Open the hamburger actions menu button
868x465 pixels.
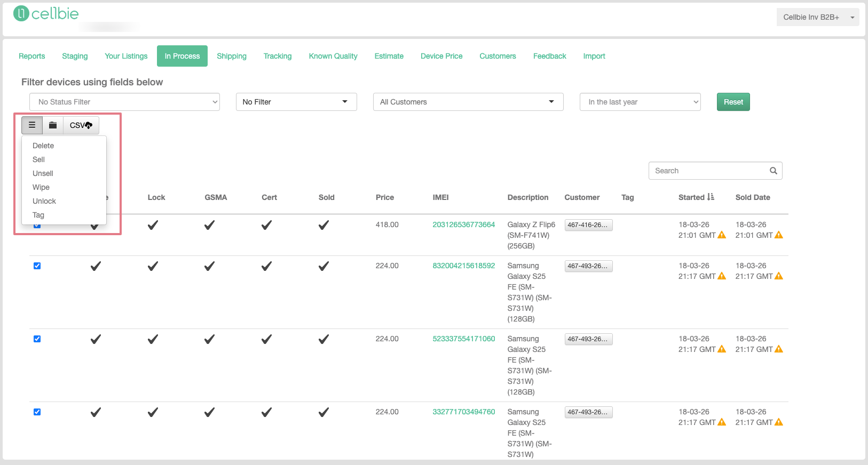[32, 125]
